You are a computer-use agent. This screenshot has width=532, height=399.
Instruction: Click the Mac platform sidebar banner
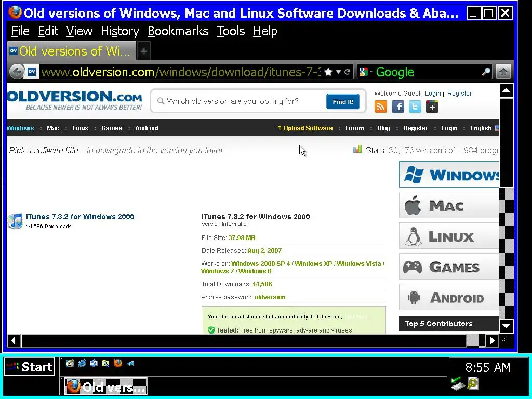(x=449, y=205)
